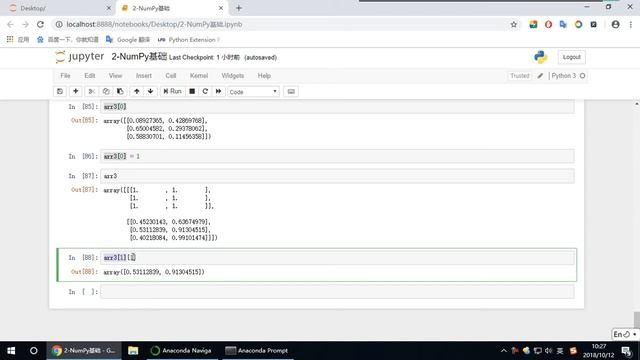Open the View menu
The image size is (640, 360).
coord(116,76)
